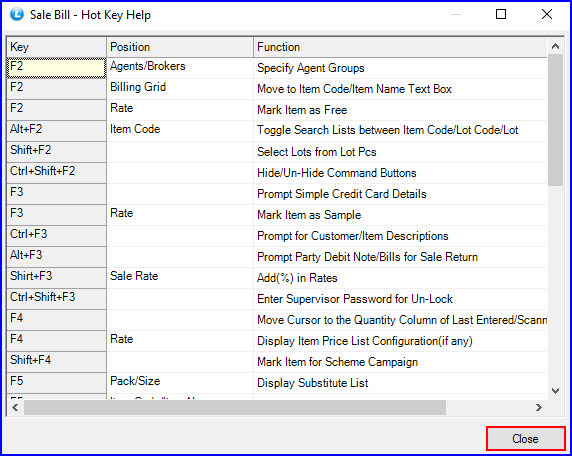
Task: Click left arrow of horizontal scrollbar
Action: (x=15, y=407)
